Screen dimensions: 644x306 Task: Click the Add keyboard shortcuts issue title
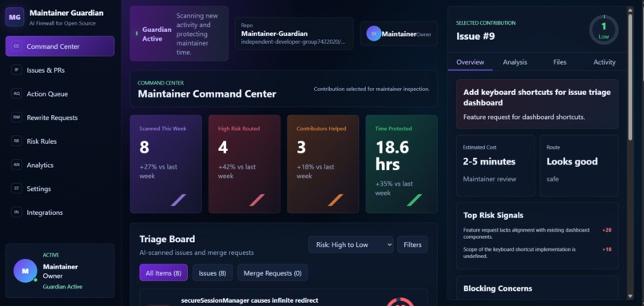click(x=537, y=97)
